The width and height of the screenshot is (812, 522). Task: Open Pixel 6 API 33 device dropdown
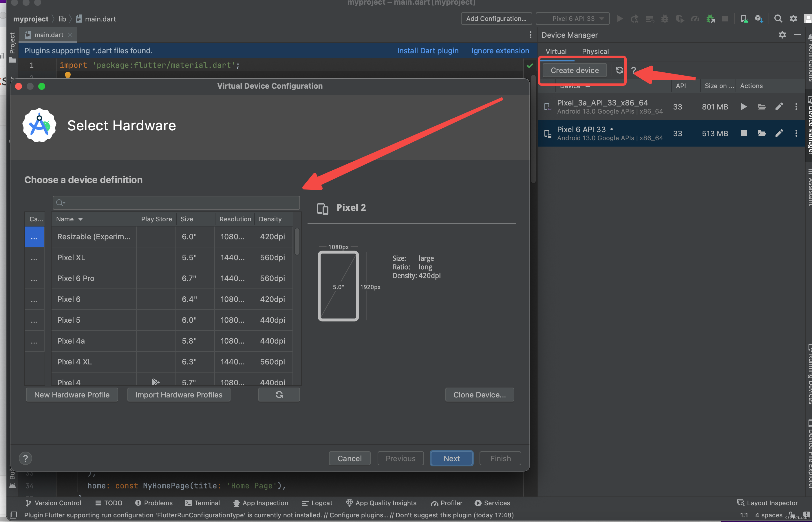[573, 19]
